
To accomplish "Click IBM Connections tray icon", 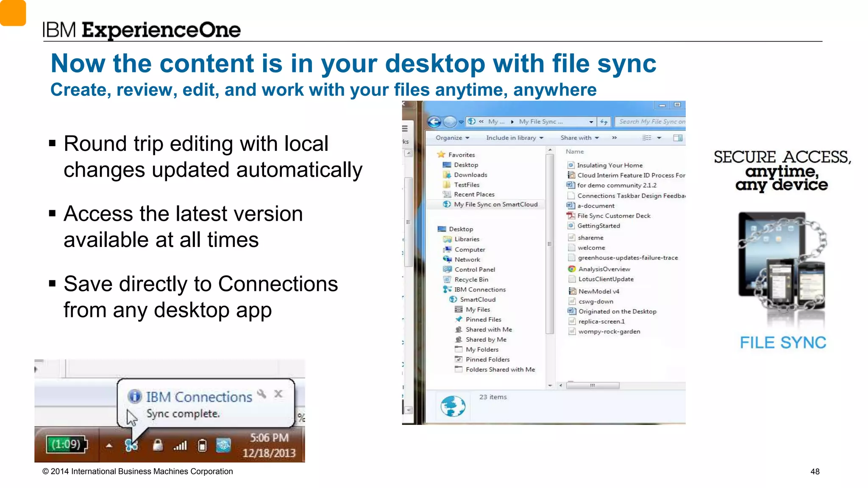I will click(131, 445).
